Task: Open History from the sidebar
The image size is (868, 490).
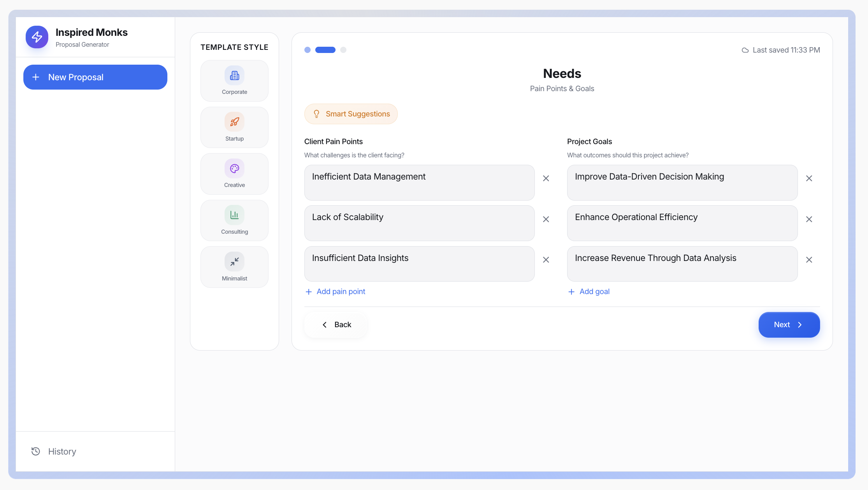Action: click(x=54, y=451)
